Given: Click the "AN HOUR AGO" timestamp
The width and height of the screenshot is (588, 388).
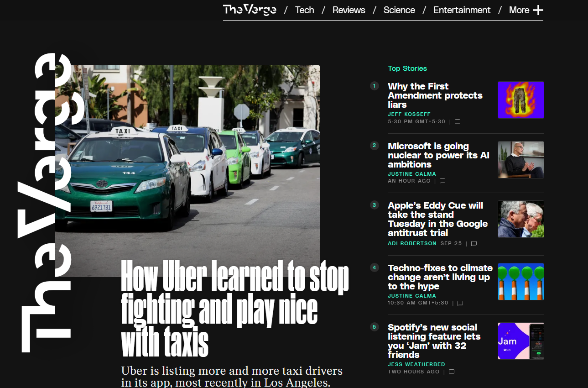Looking at the screenshot, I should pos(409,181).
